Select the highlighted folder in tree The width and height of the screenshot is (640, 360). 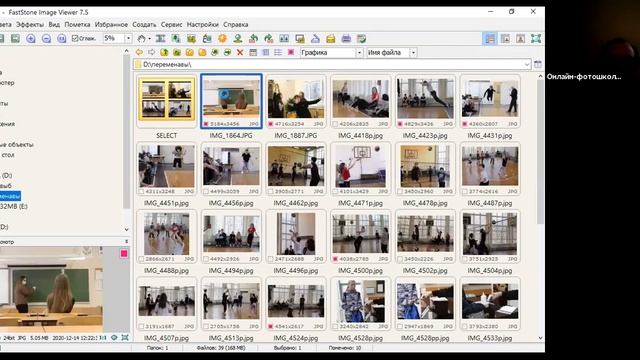click(x=10, y=196)
